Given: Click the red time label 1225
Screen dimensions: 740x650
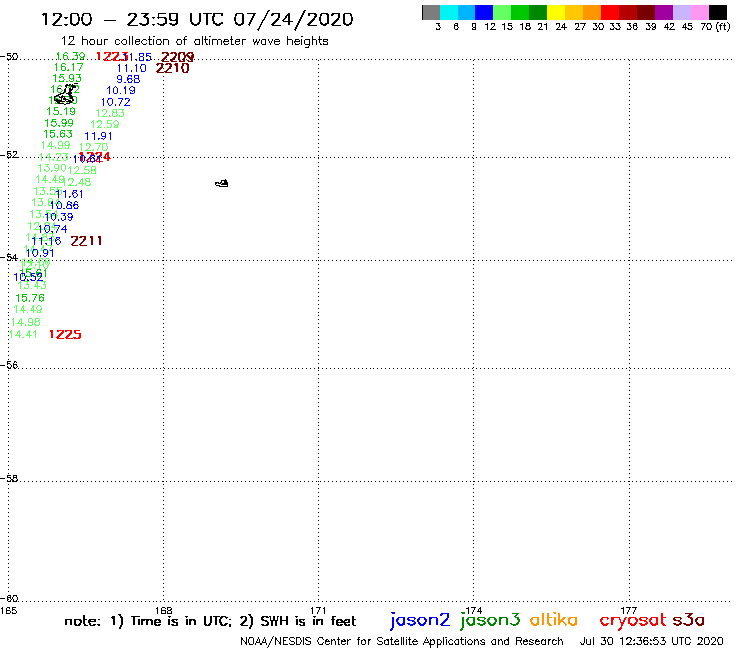Looking at the screenshot, I should [65, 335].
